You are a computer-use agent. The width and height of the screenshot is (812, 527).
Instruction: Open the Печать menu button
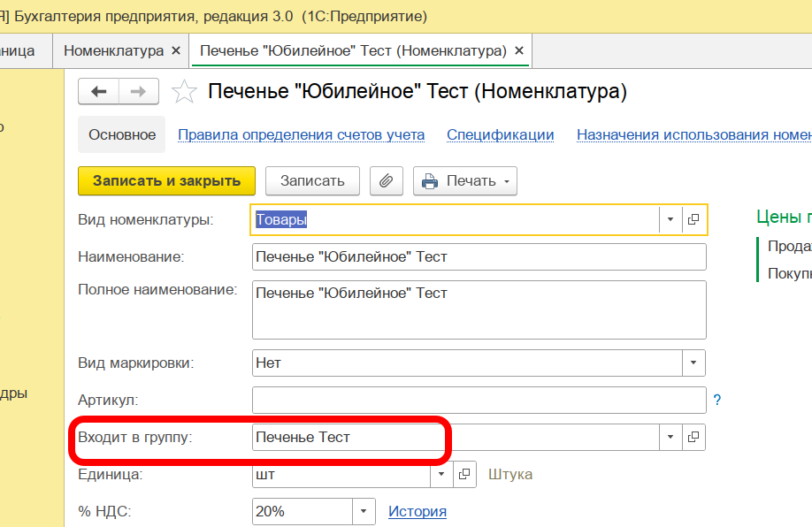(x=465, y=181)
